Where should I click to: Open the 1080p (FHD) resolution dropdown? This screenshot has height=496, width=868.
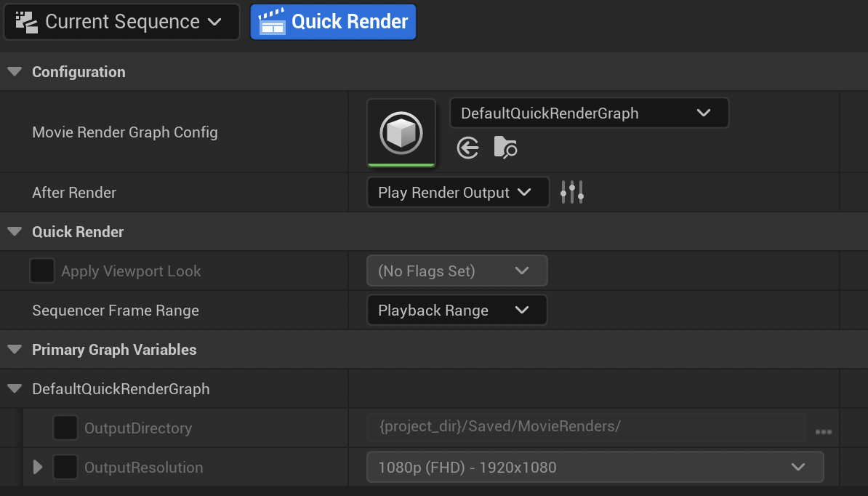click(x=595, y=467)
